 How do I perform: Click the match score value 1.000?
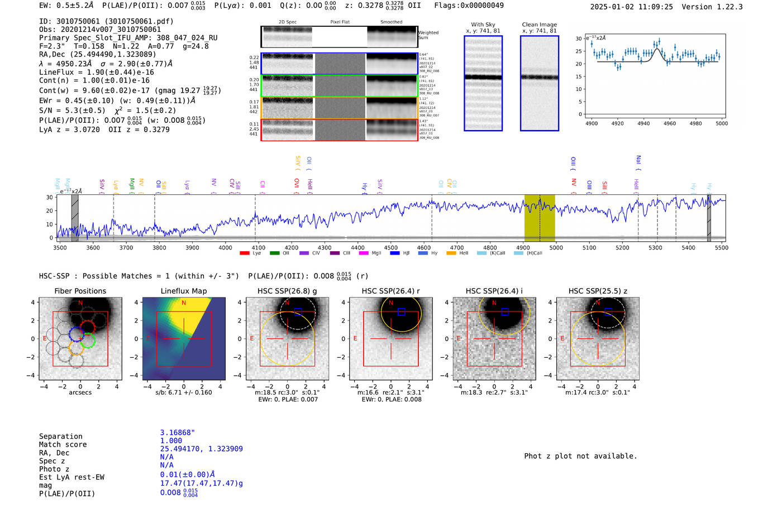pos(171,440)
